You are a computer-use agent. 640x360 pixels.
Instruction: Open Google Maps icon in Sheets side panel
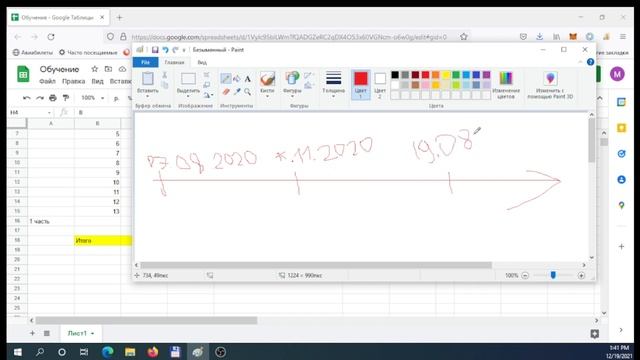(x=621, y=205)
